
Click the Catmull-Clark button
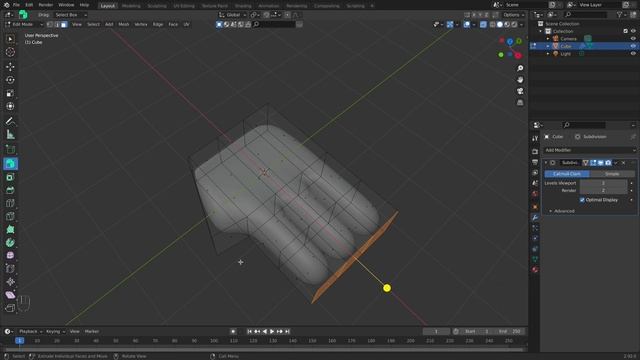pyautogui.click(x=567, y=174)
